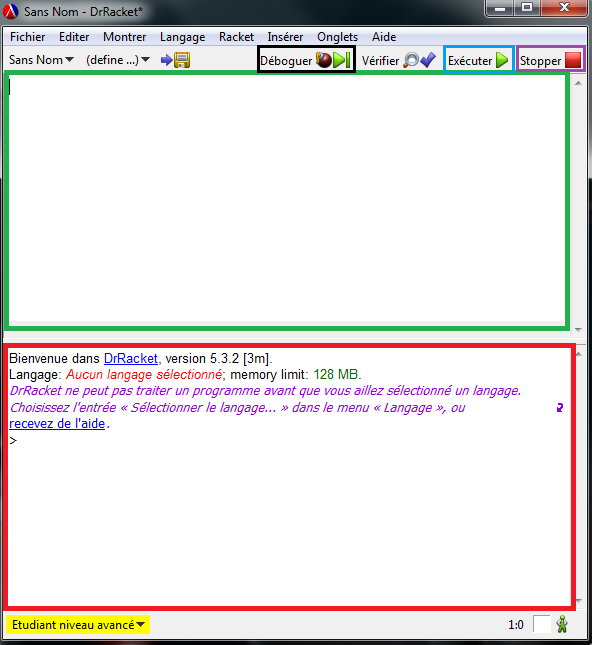The height and width of the screenshot is (645, 592).
Task: Follow the DrRacket hyperlink in welcome text
Action: (x=131, y=358)
